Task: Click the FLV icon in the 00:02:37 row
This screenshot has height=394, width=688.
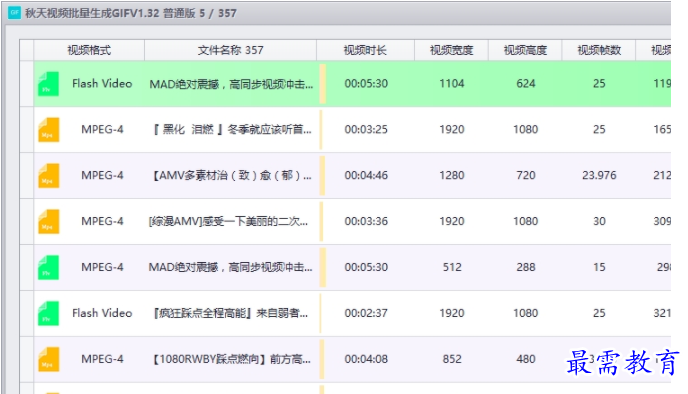Action: 48,313
